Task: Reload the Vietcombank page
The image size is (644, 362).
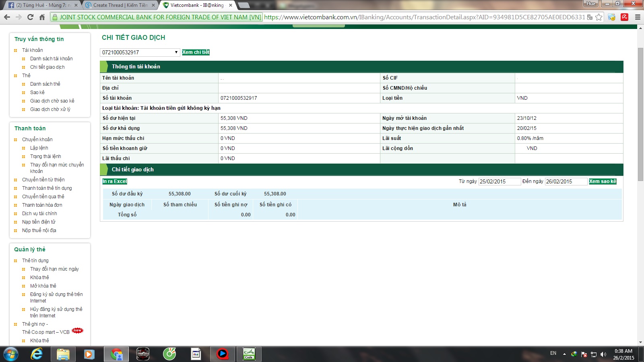Action: pos(30,17)
